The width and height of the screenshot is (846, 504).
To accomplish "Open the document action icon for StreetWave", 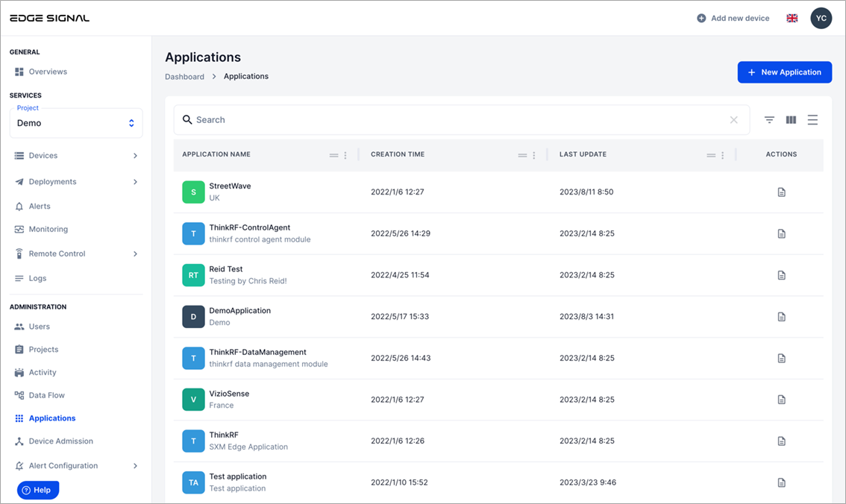I will [781, 192].
